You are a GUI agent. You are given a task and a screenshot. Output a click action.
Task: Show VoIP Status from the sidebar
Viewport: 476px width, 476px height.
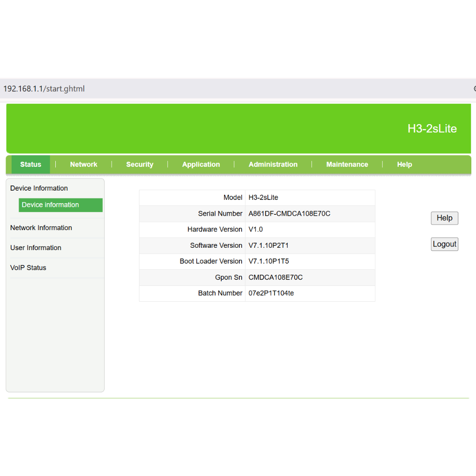coord(28,268)
